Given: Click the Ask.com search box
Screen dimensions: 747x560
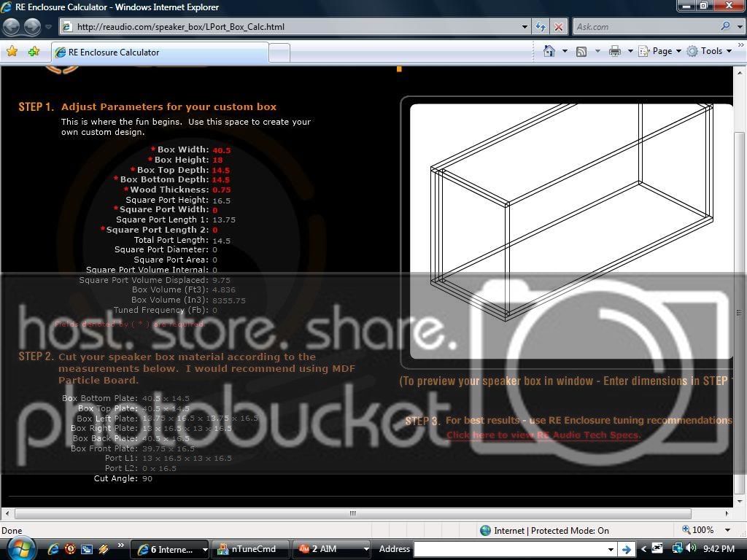Looking at the screenshot, I should tap(646, 27).
